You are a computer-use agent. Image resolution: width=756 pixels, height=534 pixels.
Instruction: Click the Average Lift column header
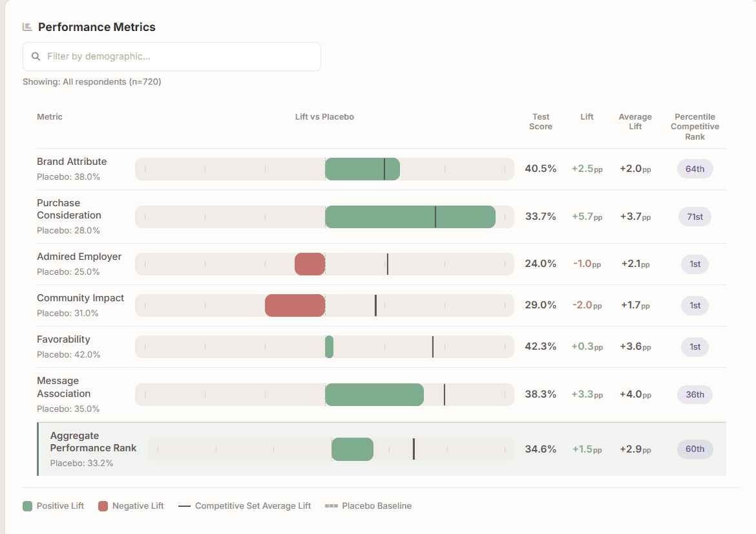click(x=635, y=122)
